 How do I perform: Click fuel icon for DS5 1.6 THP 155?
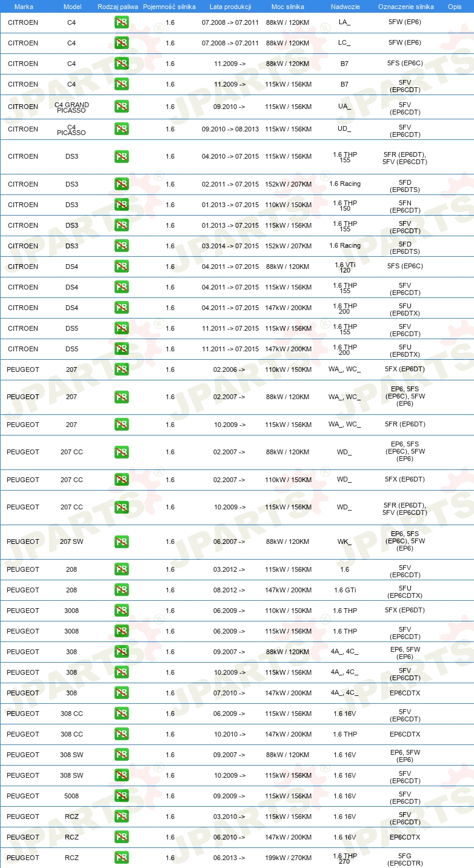point(122,328)
